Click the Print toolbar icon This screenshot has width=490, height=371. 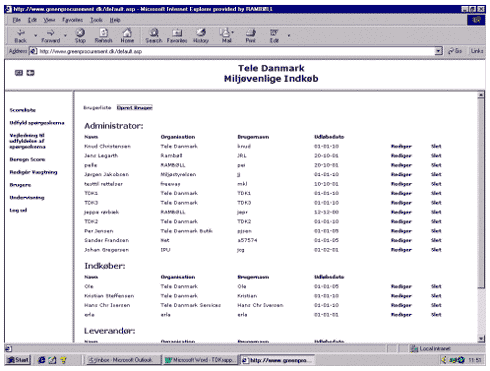[x=251, y=33]
